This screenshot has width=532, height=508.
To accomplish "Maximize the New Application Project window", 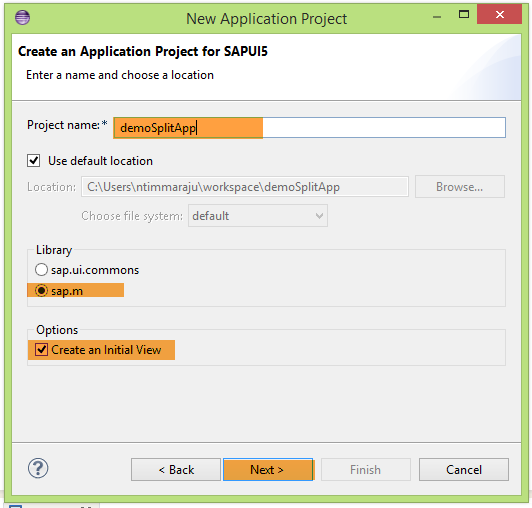I will tap(464, 15).
